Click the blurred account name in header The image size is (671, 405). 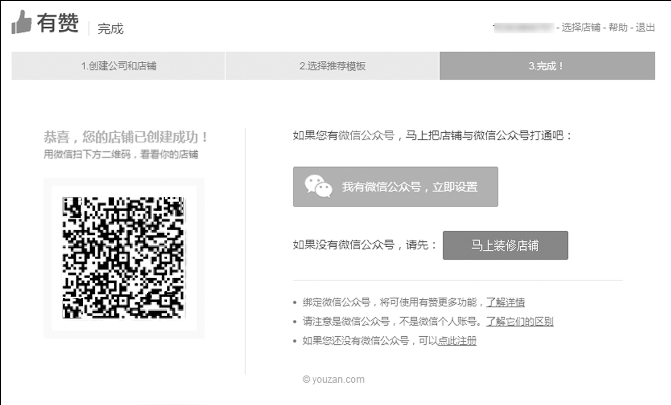click(x=524, y=27)
